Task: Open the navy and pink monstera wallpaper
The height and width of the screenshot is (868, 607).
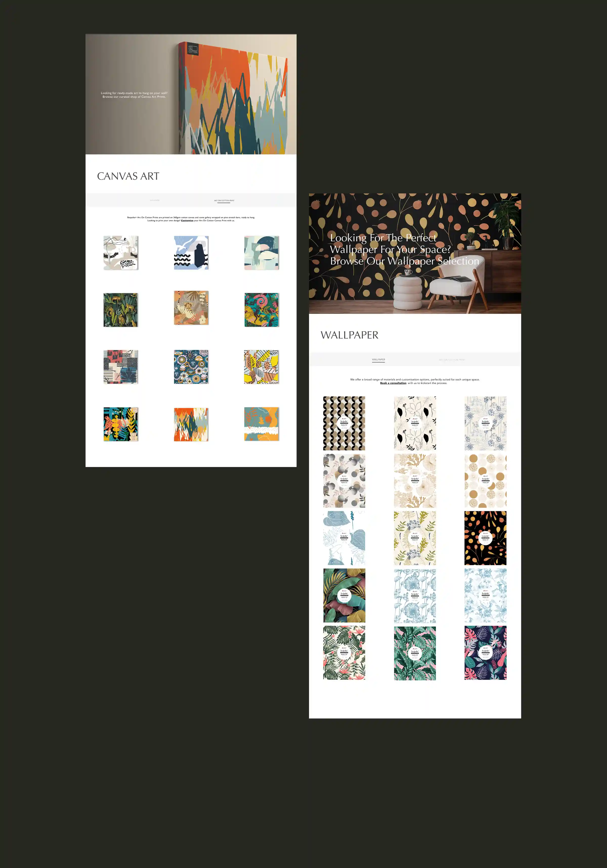Action: point(485,653)
